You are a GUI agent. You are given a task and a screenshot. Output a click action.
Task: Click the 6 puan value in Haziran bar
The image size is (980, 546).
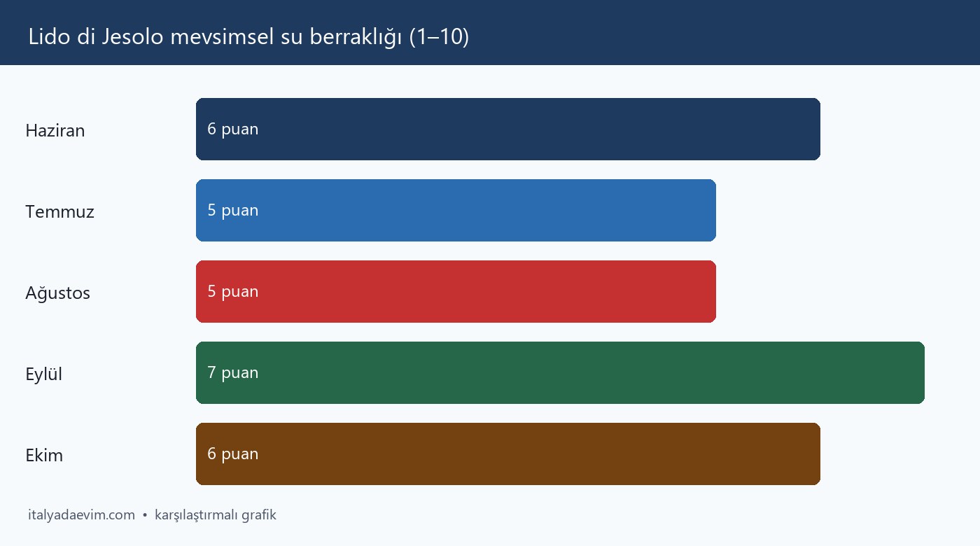coord(233,129)
